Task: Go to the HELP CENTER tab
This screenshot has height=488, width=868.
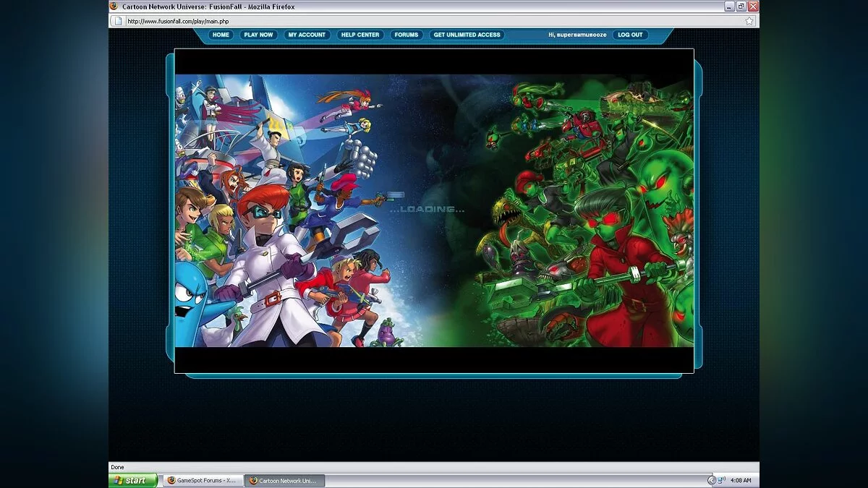Action: tap(360, 35)
